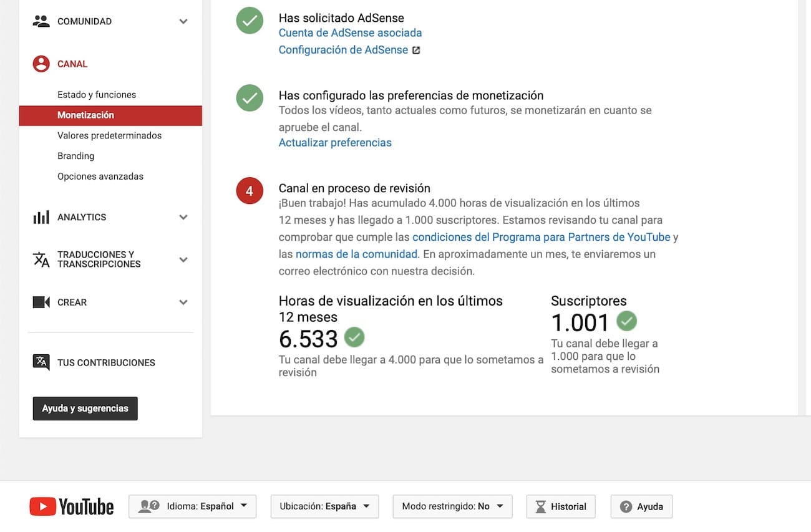
Task: Expand the Analytics section chevron
Action: pos(183,217)
